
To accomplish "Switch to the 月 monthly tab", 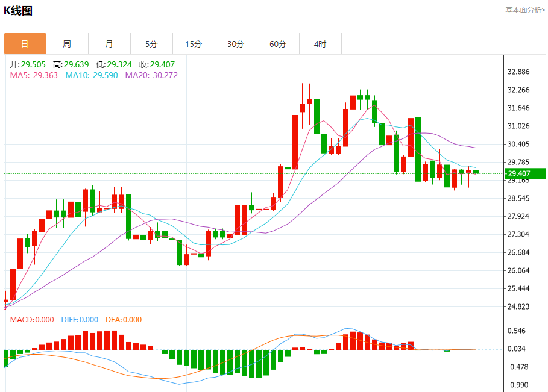I will (x=109, y=44).
